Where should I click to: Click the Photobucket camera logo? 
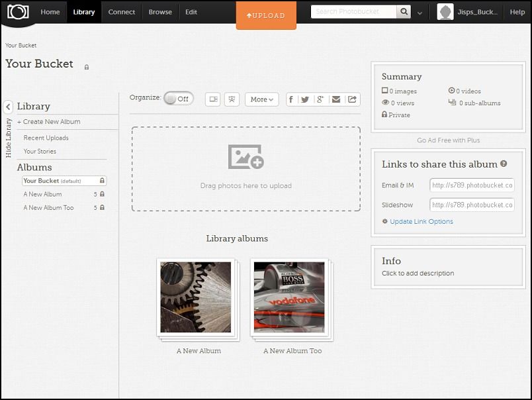click(x=18, y=12)
